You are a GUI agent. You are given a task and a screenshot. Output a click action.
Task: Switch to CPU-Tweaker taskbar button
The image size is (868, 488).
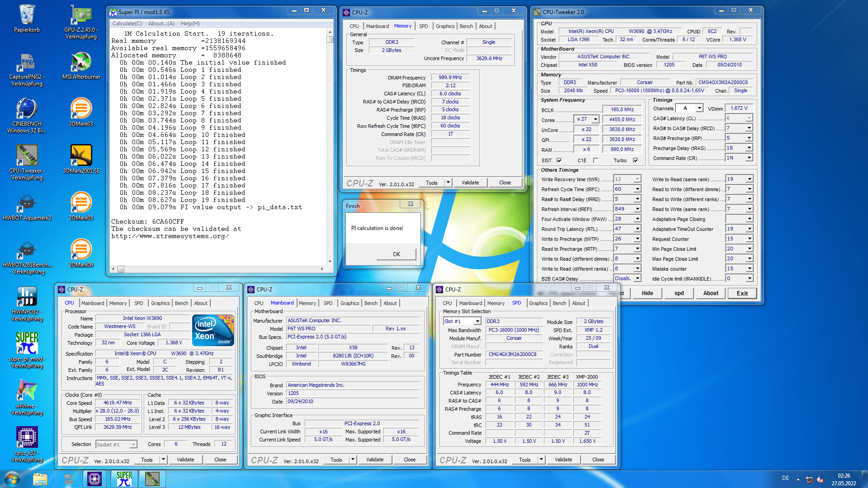152,479
